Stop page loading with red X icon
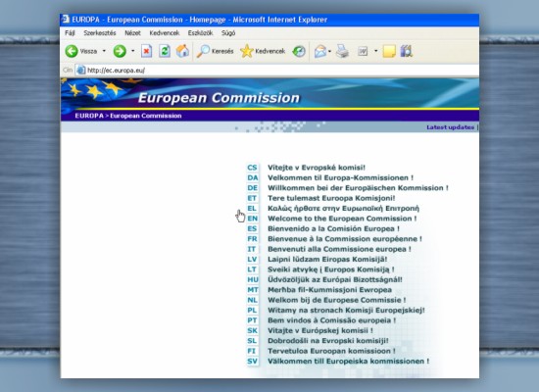Viewport: 539px width, 392px height. point(146,51)
